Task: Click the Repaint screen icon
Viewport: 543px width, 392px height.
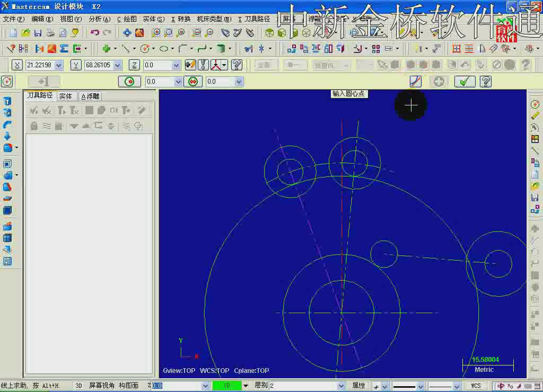Action: pos(139,33)
